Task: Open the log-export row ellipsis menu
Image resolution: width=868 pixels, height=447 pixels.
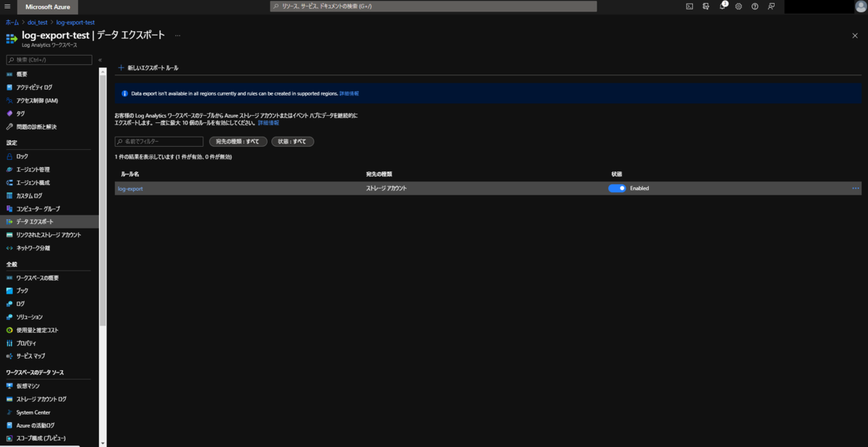Action: 856,188
